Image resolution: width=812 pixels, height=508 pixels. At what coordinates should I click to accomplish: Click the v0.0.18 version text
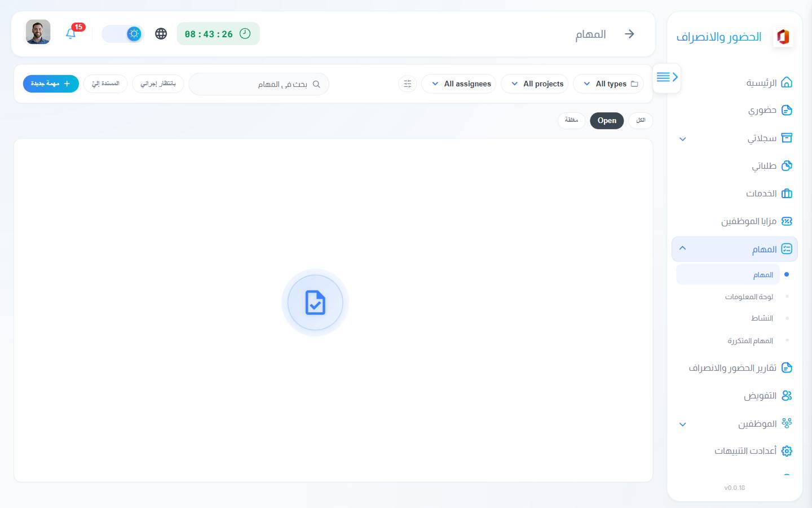(735, 488)
